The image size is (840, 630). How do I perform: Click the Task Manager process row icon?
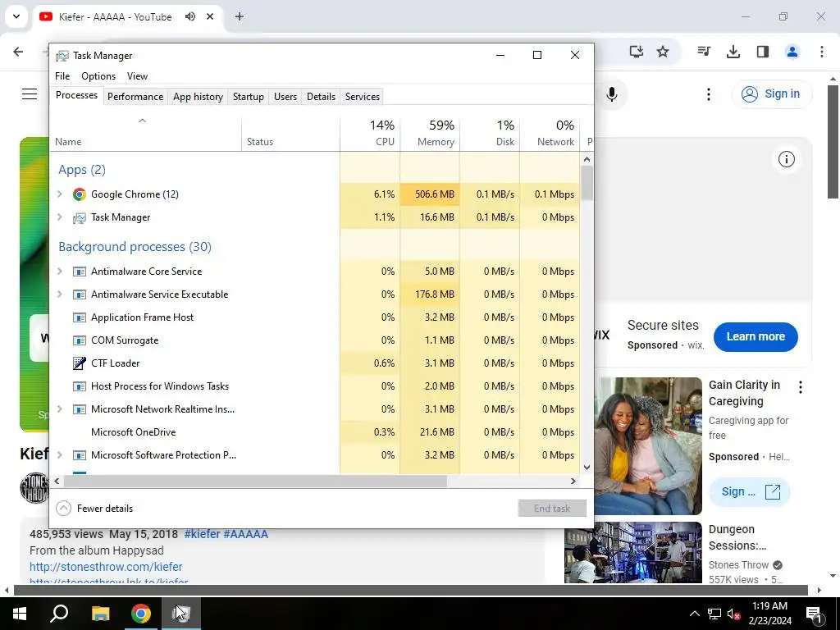[80, 217]
